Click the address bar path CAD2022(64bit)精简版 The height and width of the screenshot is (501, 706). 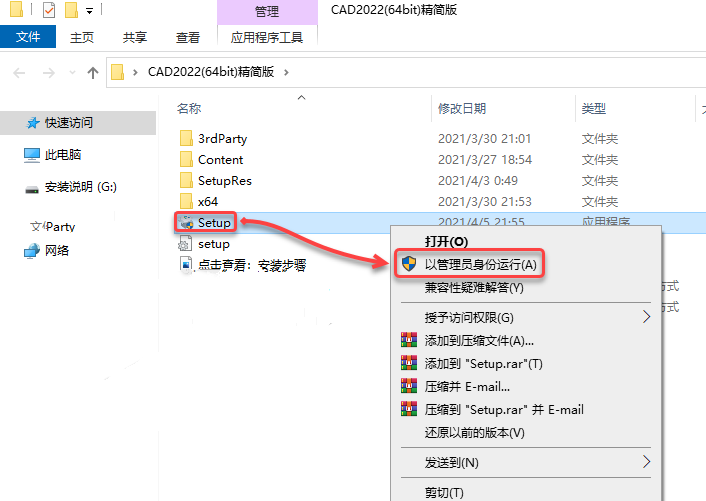tap(211, 72)
